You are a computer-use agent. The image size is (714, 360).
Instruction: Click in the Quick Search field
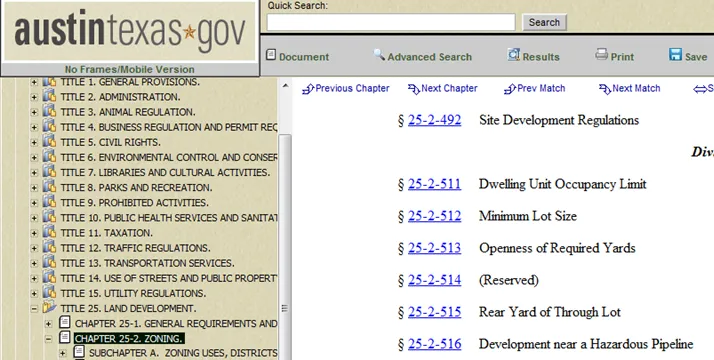pyautogui.click(x=391, y=22)
